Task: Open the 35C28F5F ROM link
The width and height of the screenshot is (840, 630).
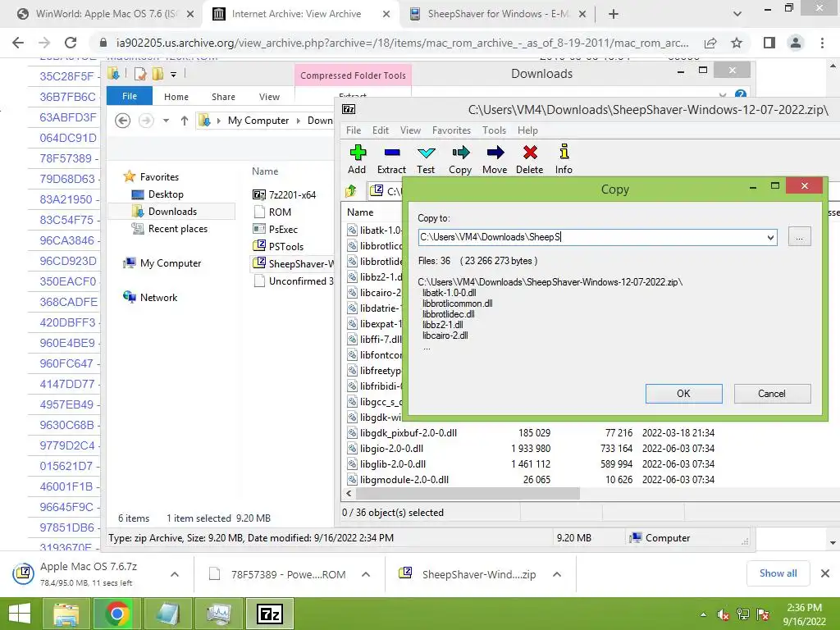Action: 66,76
